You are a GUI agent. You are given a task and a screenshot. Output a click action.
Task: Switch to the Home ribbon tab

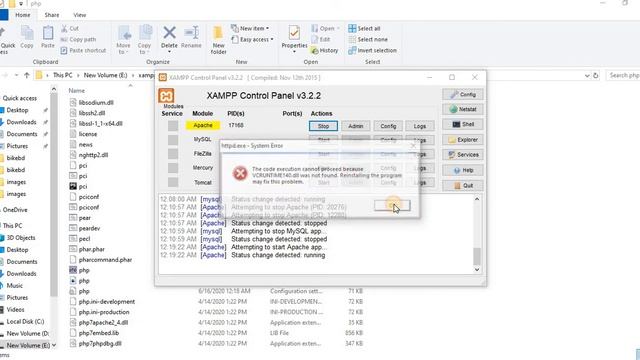coord(23,15)
